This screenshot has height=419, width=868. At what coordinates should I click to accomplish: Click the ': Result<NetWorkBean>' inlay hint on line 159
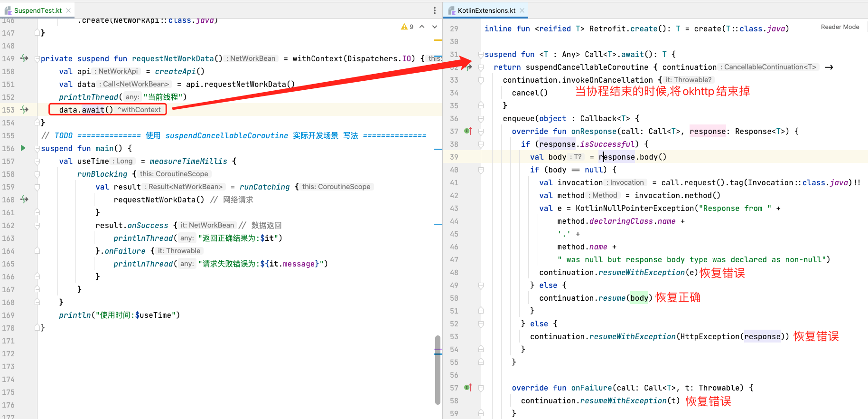point(185,187)
